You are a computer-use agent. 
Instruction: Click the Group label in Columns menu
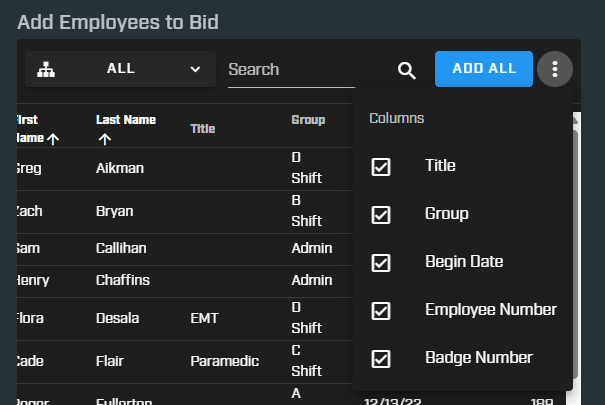[447, 214]
